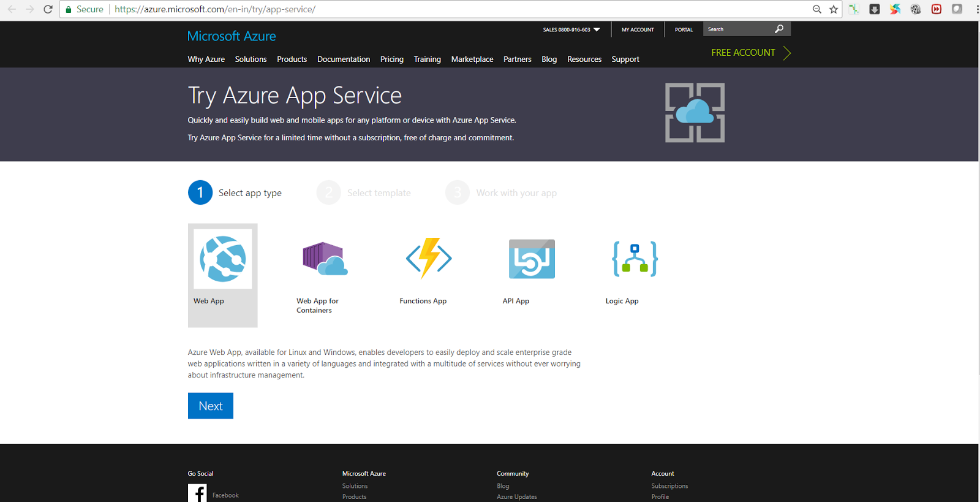Select step 3 Work with your app

click(x=502, y=192)
